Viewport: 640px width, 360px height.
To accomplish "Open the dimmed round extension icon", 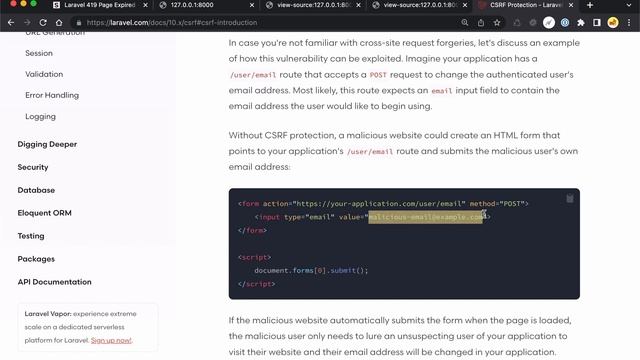I will [x=533, y=22].
